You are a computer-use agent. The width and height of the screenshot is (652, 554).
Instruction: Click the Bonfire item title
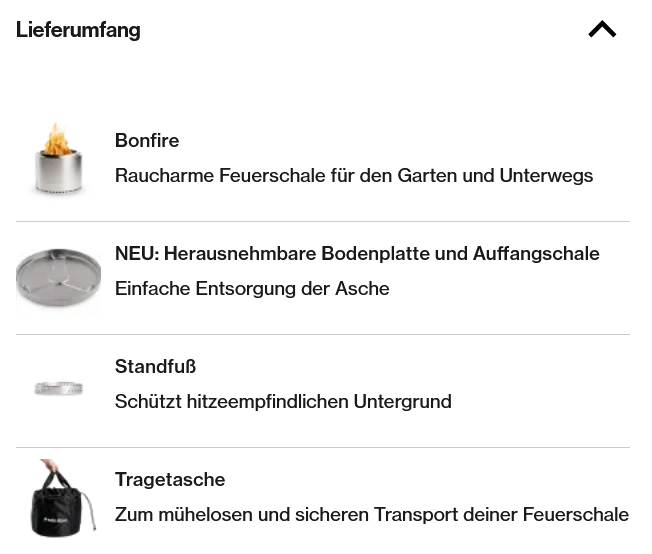coord(147,141)
